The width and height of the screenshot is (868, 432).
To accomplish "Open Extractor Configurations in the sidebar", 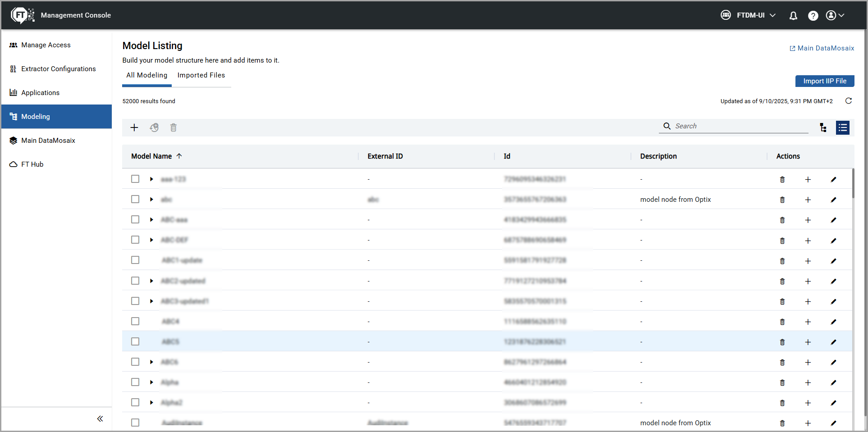I will click(58, 69).
